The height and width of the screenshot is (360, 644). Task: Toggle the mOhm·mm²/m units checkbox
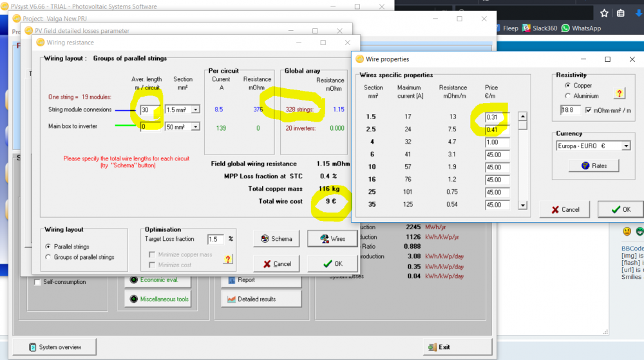point(589,110)
